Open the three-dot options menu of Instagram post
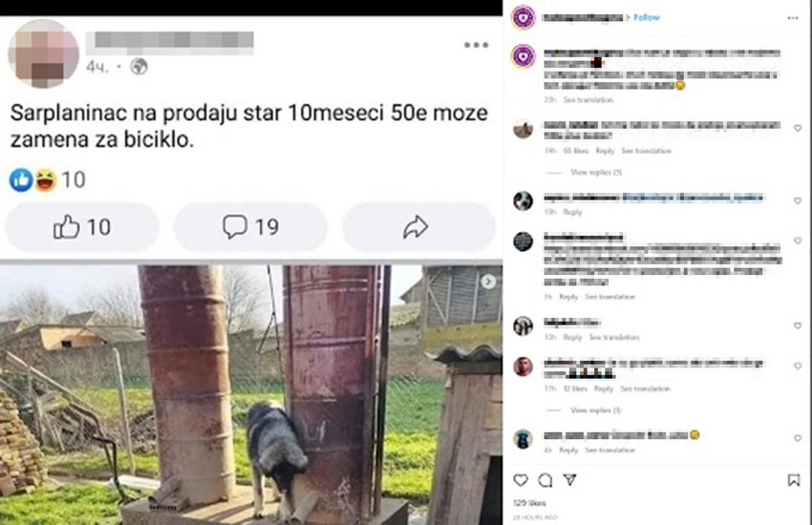812x525 pixels. [793, 17]
